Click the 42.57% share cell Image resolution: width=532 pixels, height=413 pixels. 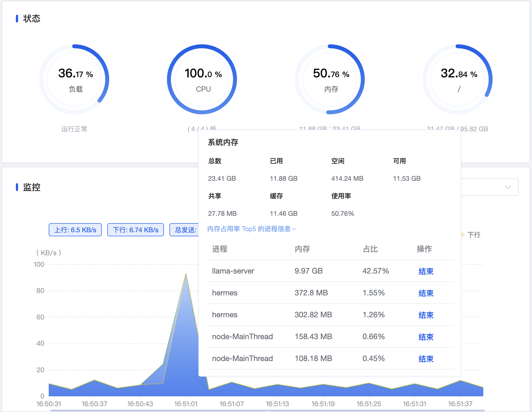[x=376, y=271]
